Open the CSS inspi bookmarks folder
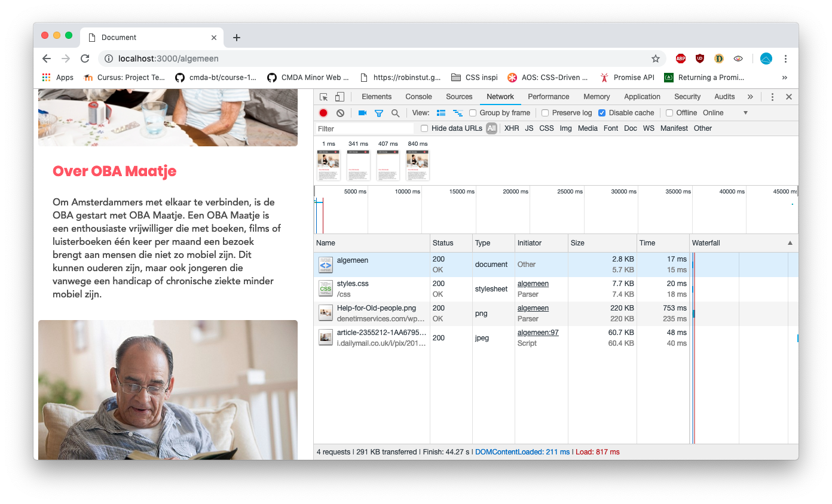The image size is (832, 504). tap(475, 78)
